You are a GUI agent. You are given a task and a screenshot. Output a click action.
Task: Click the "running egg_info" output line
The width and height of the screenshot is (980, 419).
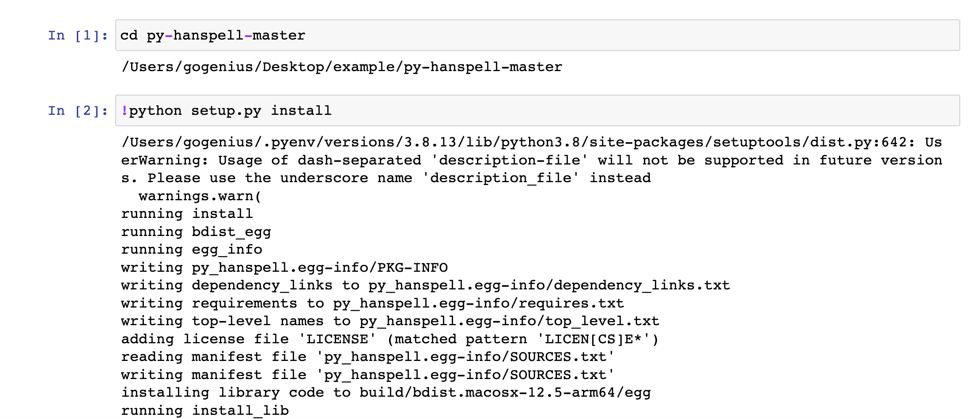pos(191,249)
